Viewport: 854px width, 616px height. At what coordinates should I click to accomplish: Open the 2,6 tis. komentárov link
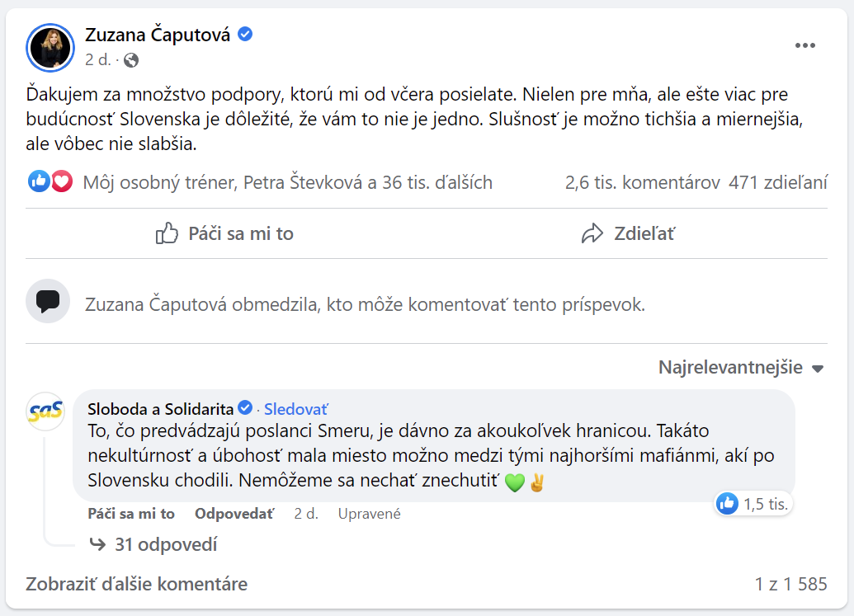point(643,182)
